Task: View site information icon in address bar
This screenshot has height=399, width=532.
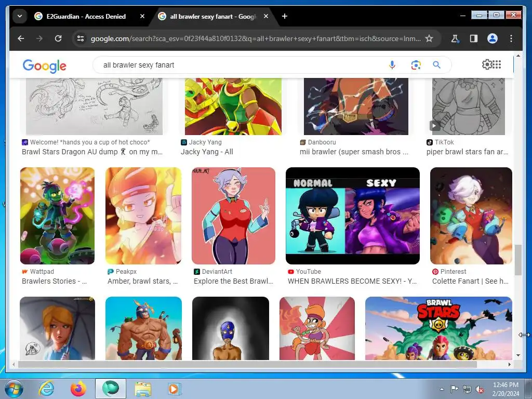Action: point(81,38)
